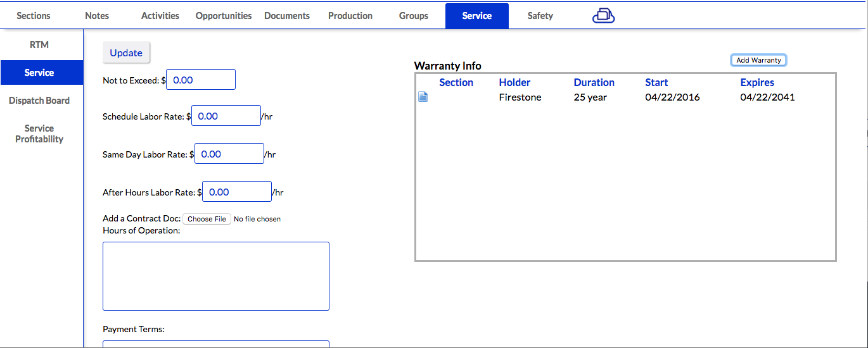This screenshot has height=348, width=868.
Task: Open Dispatch Board in the sidebar
Action: click(39, 101)
